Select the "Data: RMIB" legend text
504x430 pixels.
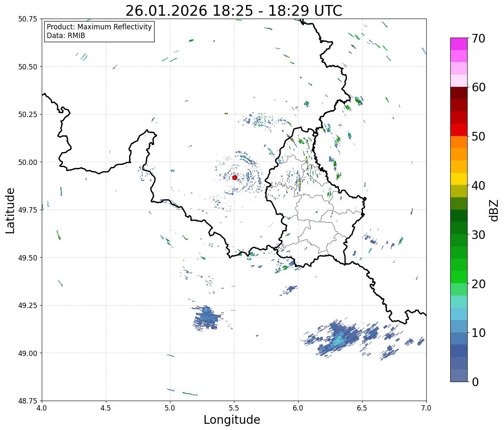[x=66, y=36]
